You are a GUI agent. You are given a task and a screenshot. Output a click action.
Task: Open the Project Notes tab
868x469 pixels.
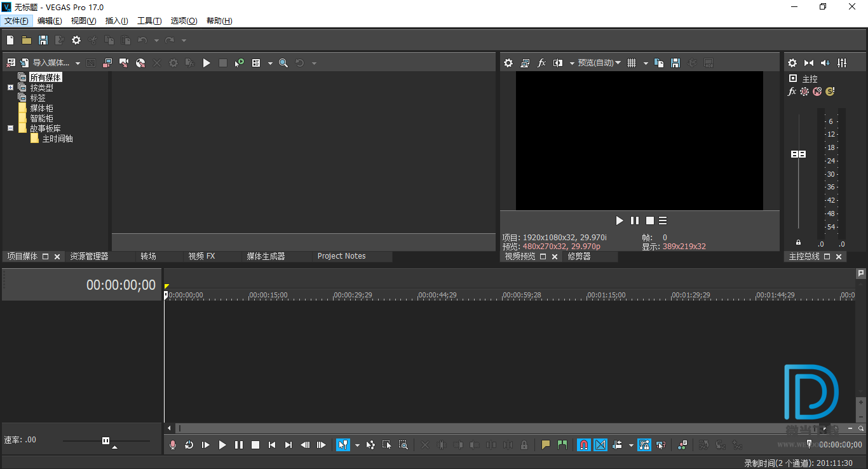tap(341, 256)
